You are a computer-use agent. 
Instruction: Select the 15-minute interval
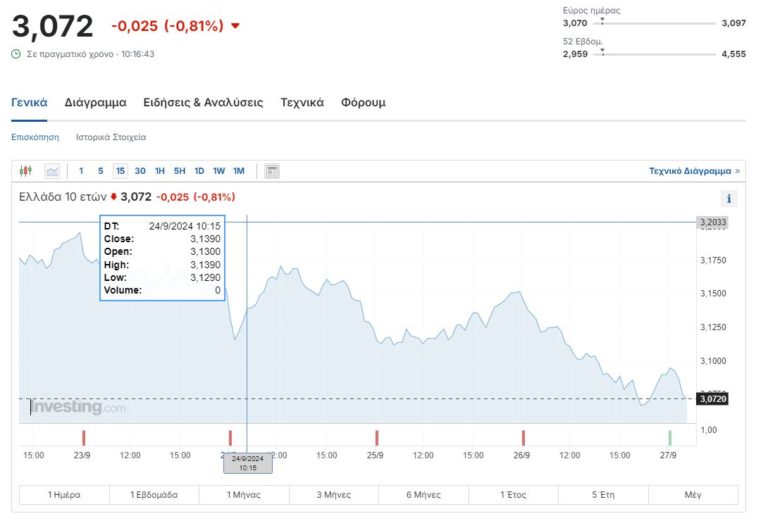coord(120,171)
